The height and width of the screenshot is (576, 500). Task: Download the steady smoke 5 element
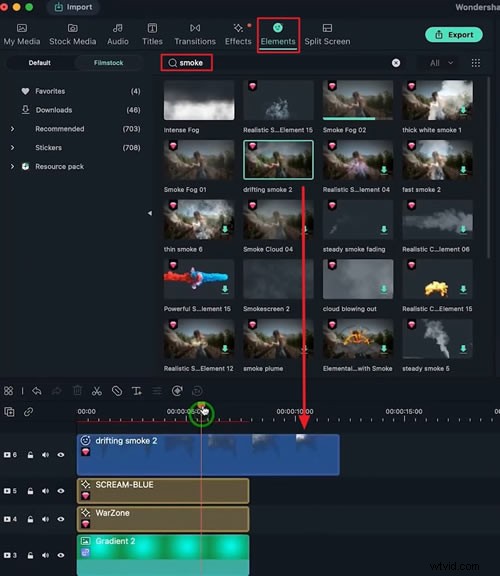pos(463,348)
